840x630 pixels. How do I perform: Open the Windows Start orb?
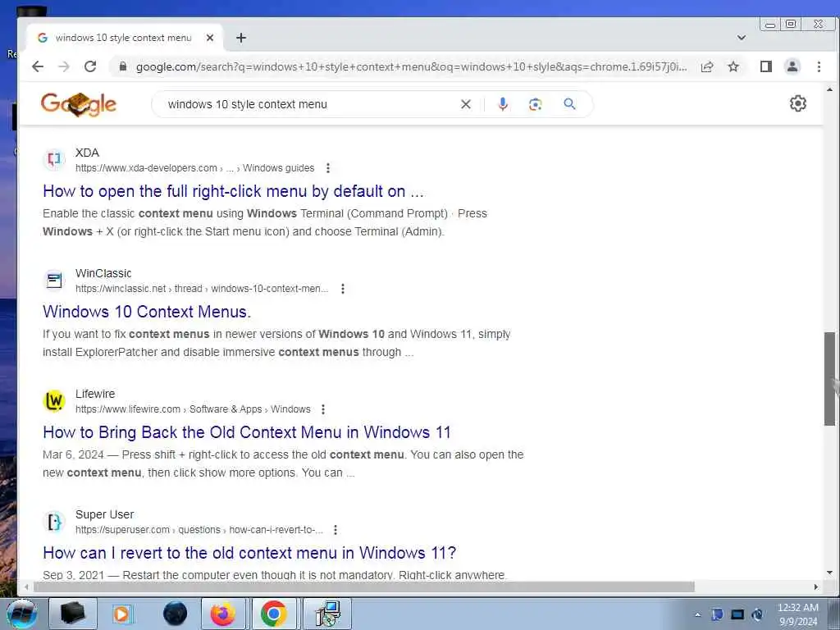(x=21, y=614)
